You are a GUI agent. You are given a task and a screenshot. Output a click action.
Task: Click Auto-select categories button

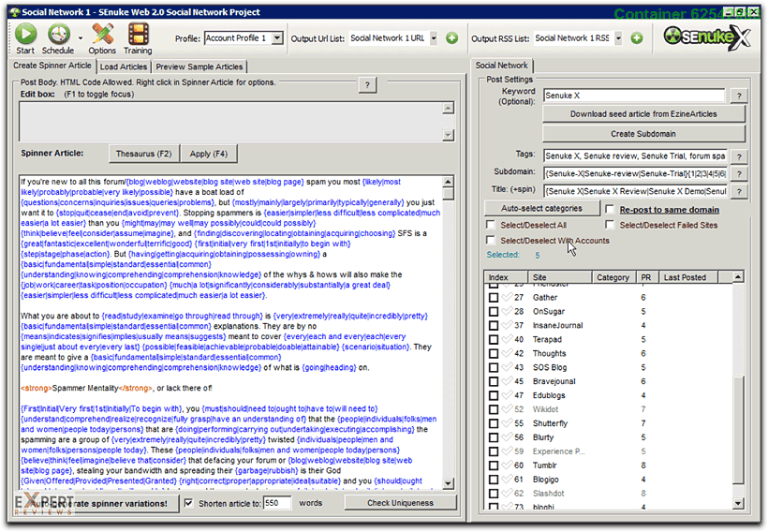(x=541, y=208)
